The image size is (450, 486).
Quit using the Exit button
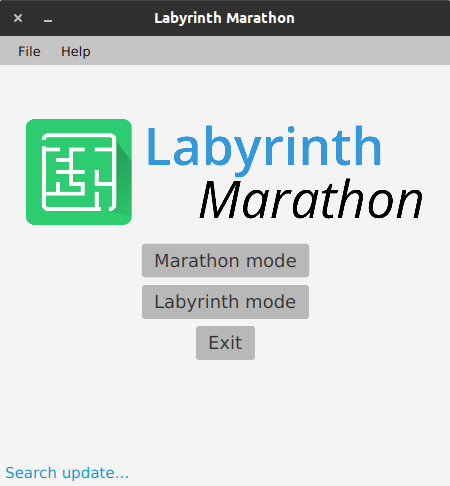225,343
